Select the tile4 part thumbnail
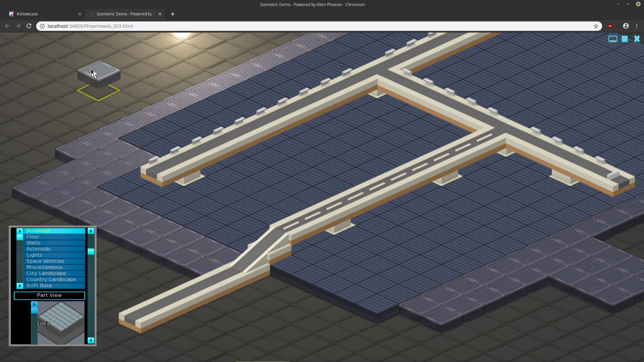Screen dimensions: 644x362 (x=61, y=322)
